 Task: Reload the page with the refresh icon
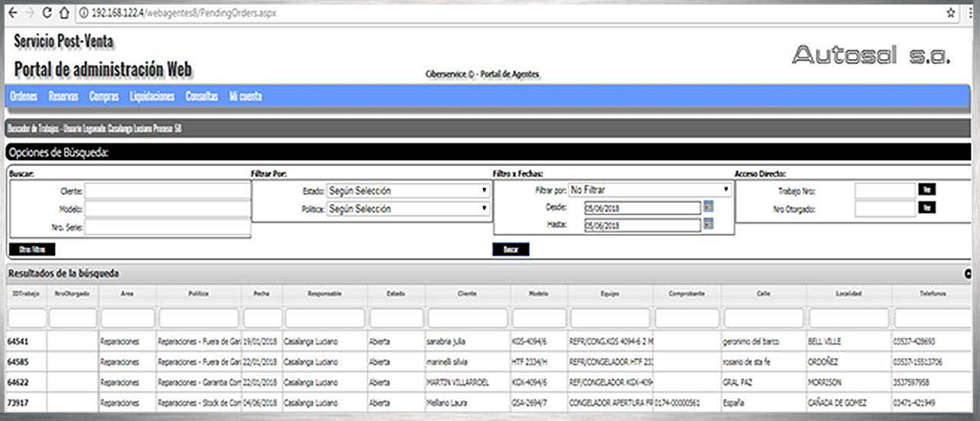click(47, 13)
